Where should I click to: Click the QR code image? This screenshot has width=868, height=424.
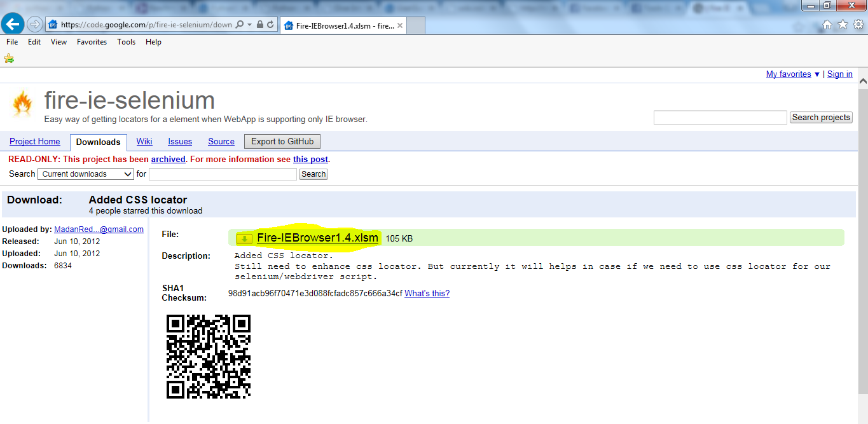(x=209, y=357)
